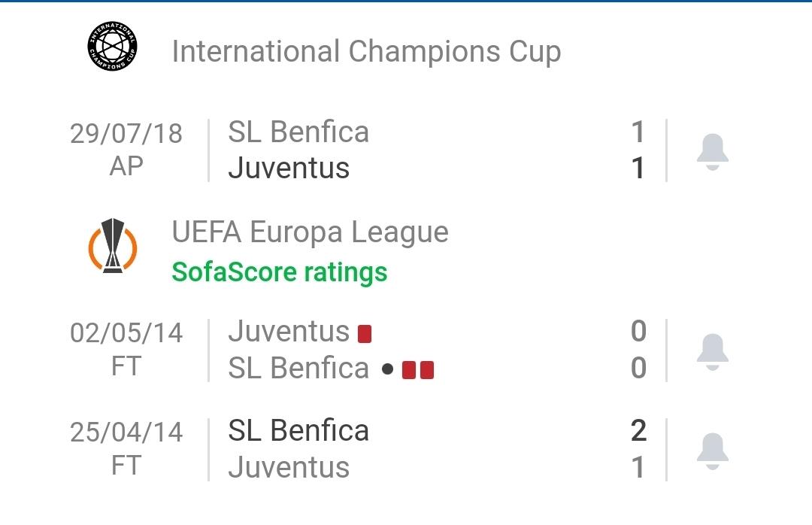Enable notification bell for 29/07/18 match
812x525 pixels.
[712, 151]
